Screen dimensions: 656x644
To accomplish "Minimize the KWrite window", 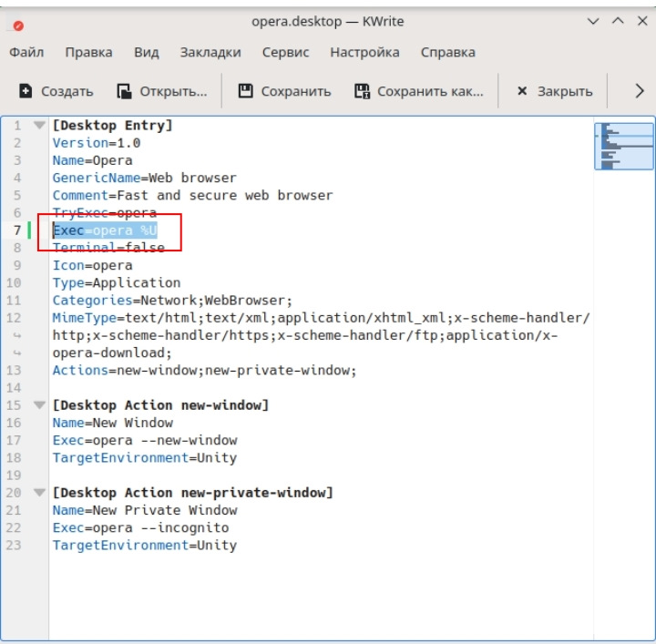I will pyautogui.click(x=594, y=21).
